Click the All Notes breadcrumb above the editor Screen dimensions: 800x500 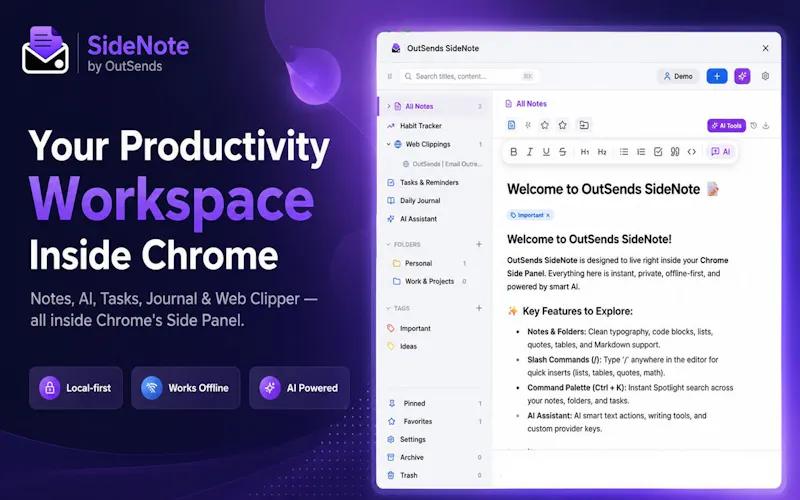[526, 104]
